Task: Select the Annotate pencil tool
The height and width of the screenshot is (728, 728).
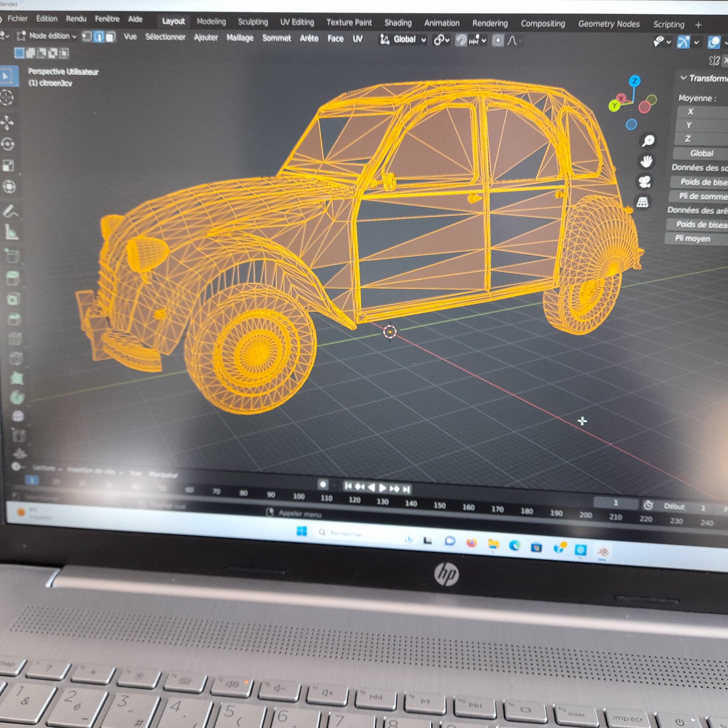Action: coord(10,211)
